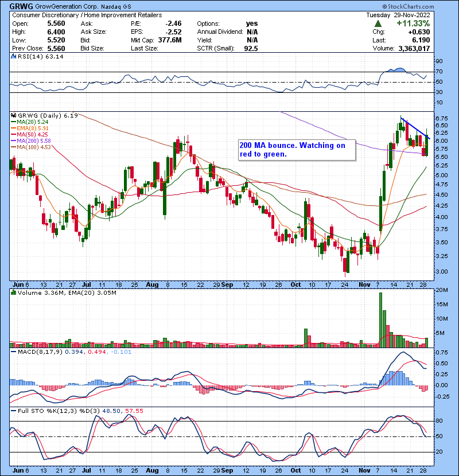Click the Open 5.560 value
This screenshot has width=459, height=476.
pos(56,24)
